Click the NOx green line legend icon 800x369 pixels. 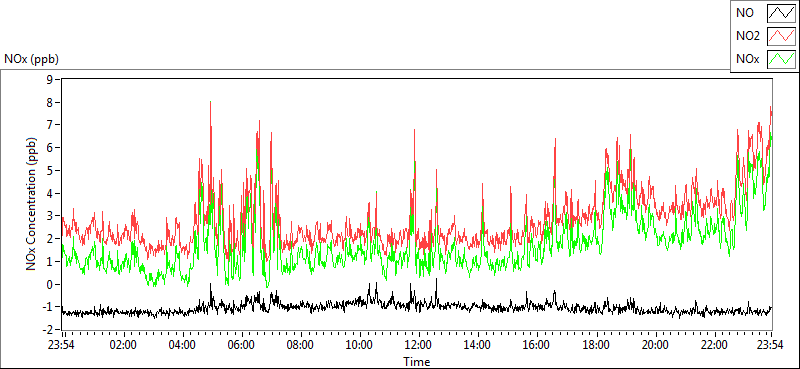point(781,59)
